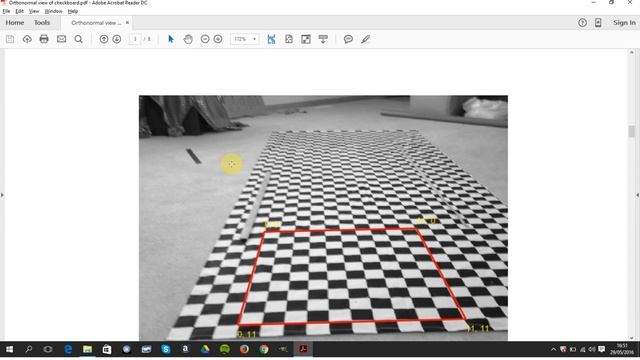This screenshot has width=640, height=360.
Task: Expand the left navigation pane arrow
Action: coord(2,195)
